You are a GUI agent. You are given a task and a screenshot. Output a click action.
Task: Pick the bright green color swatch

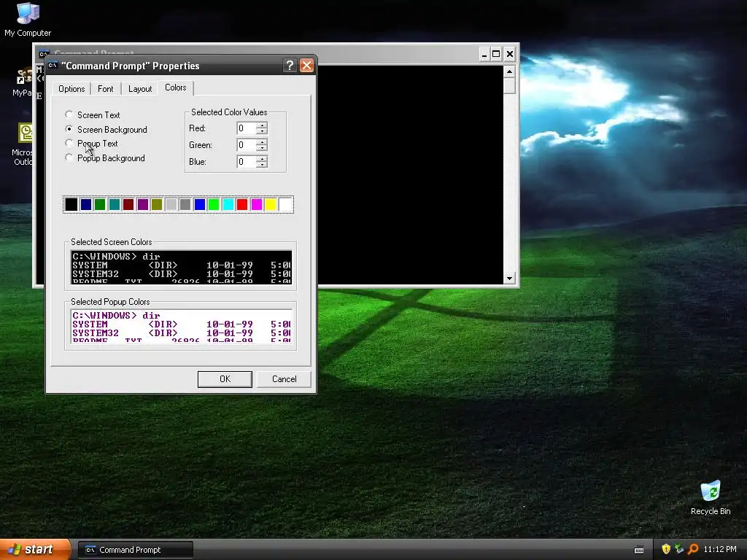(x=214, y=204)
